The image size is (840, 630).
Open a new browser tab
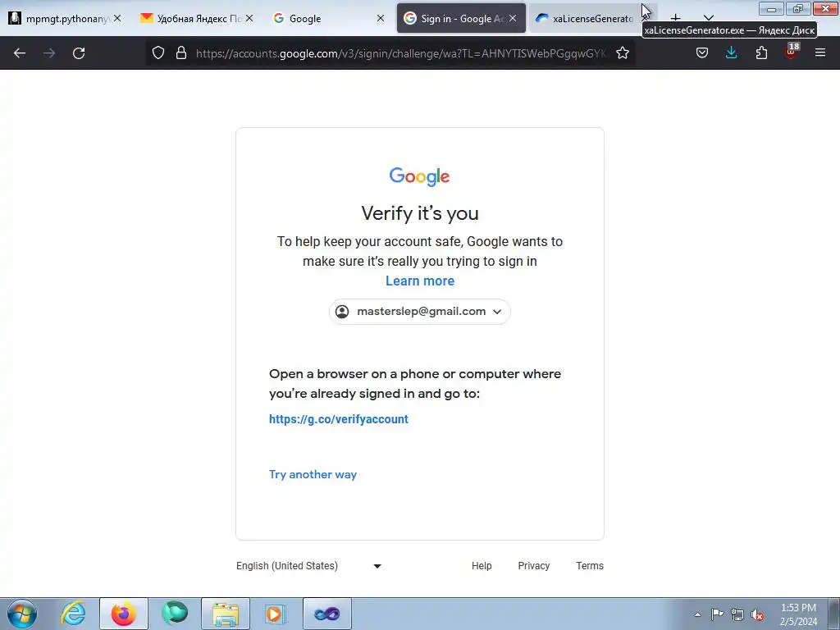pos(676,18)
